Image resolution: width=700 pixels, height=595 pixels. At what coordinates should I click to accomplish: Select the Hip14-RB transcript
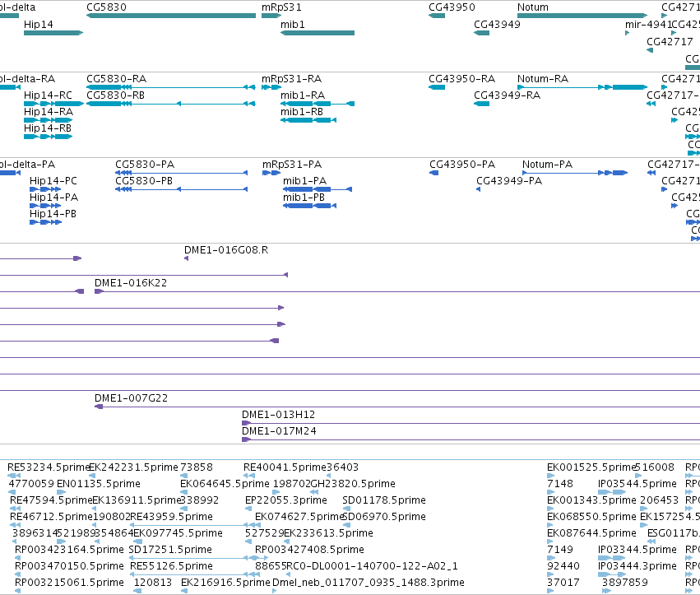pos(49,137)
